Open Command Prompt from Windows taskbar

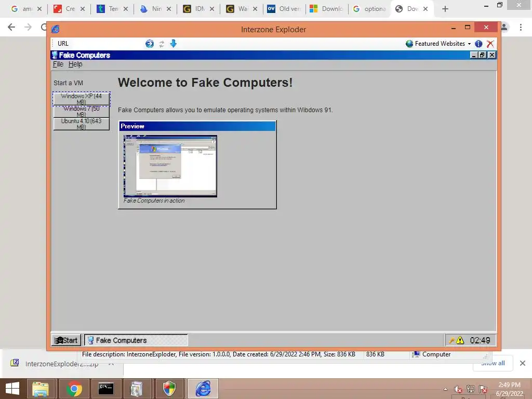click(x=105, y=389)
